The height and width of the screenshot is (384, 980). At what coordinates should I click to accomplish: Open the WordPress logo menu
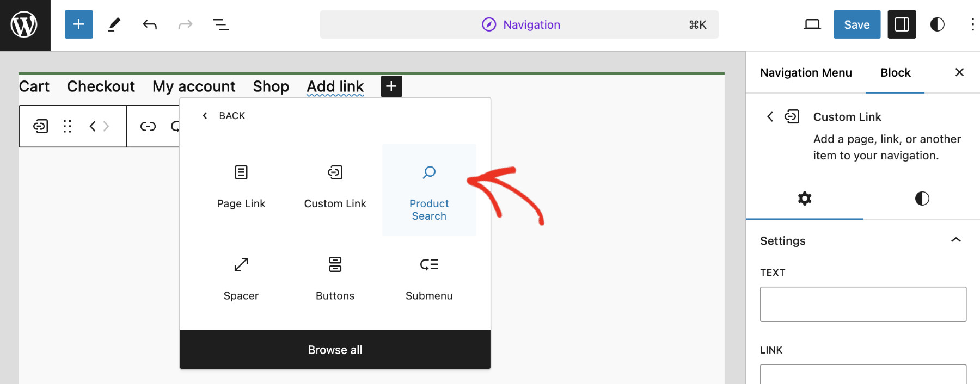[x=24, y=25]
